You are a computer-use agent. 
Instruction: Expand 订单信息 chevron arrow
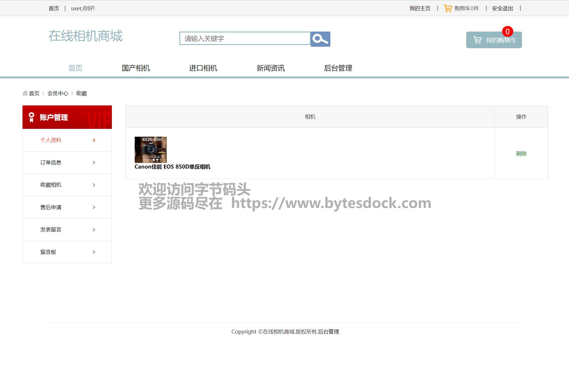pos(94,163)
